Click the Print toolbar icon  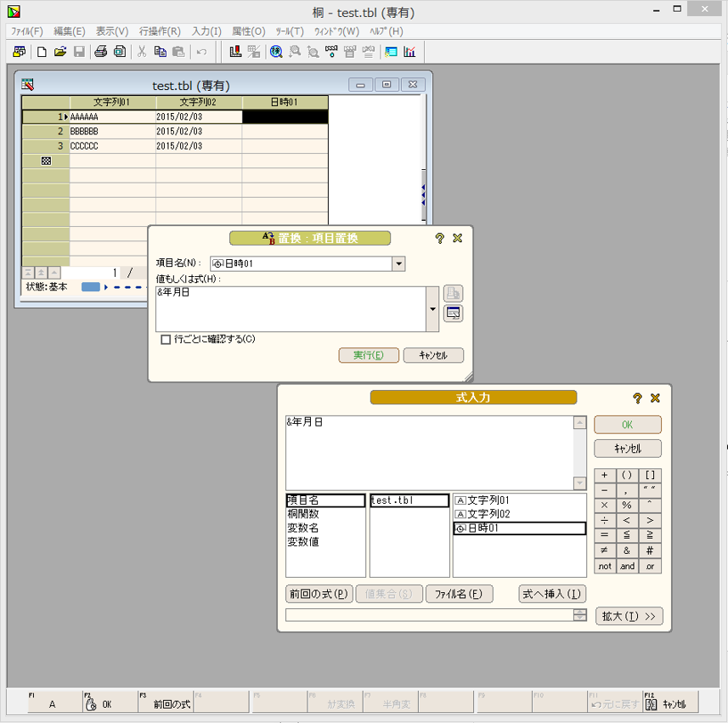click(101, 52)
